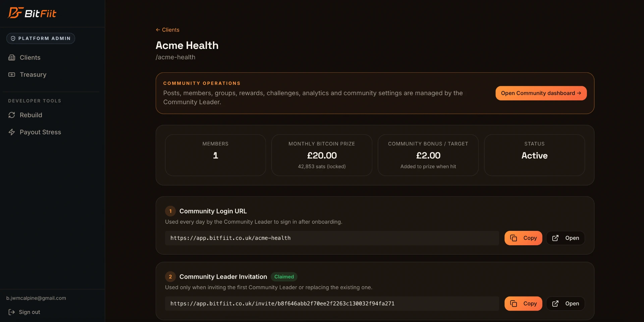
Task: Copy the Community Leader Invitation link
Action: tap(523, 304)
